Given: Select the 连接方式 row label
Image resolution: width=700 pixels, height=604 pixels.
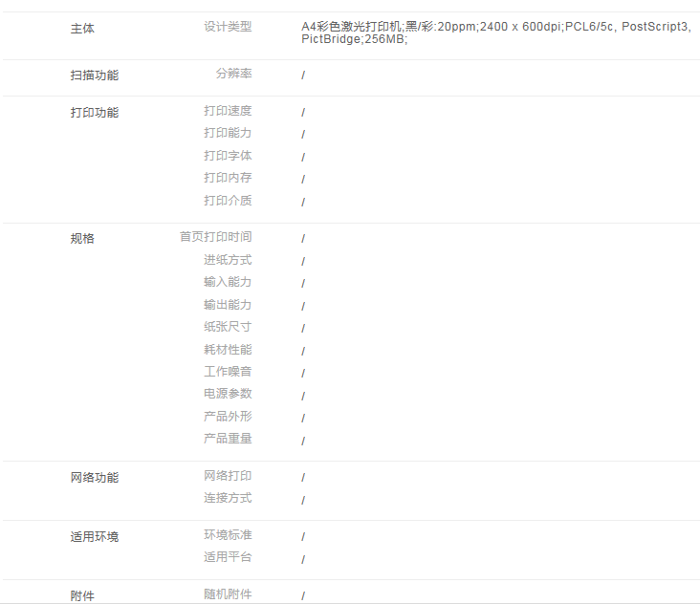Looking at the screenshot, I should [228, 498].
